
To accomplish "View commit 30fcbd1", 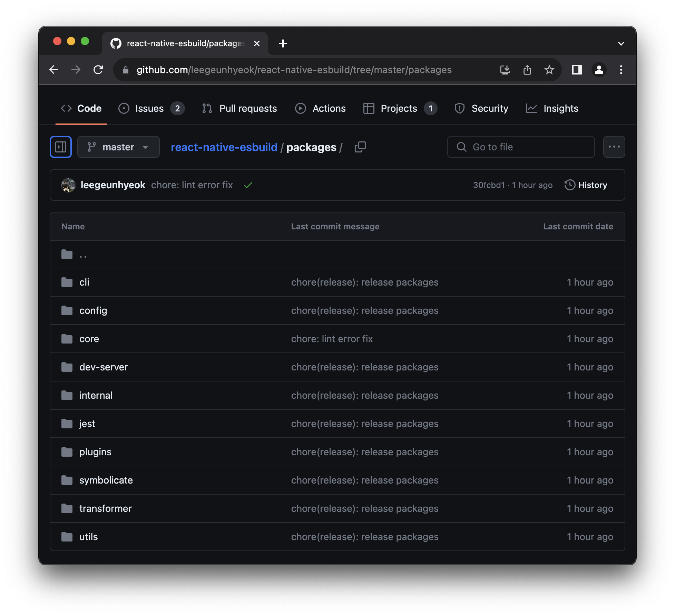I will (x=488, y=185).
